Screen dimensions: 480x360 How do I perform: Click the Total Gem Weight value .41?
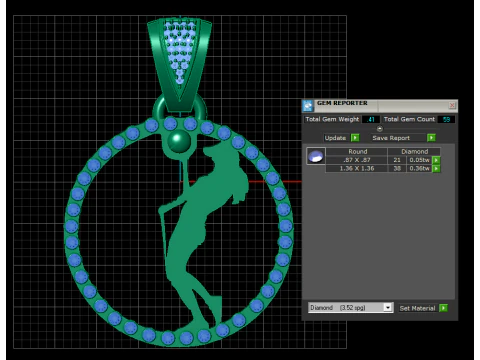[371, 119]
